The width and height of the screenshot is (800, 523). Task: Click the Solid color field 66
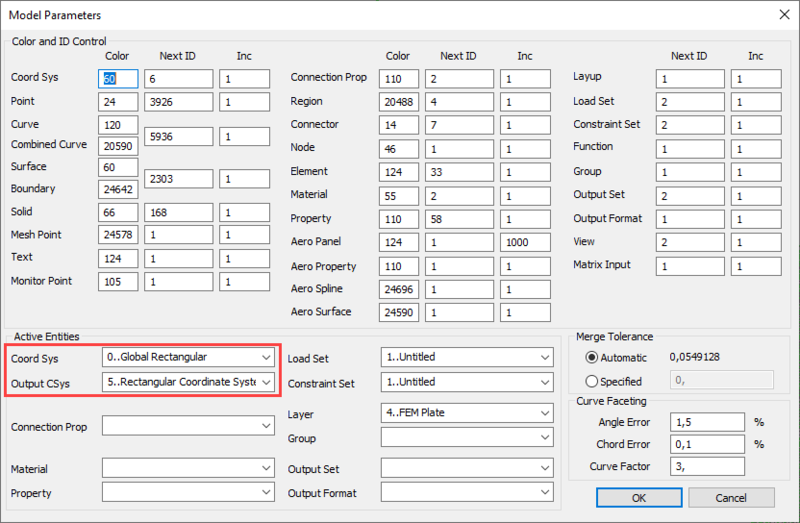click(118, 212)
